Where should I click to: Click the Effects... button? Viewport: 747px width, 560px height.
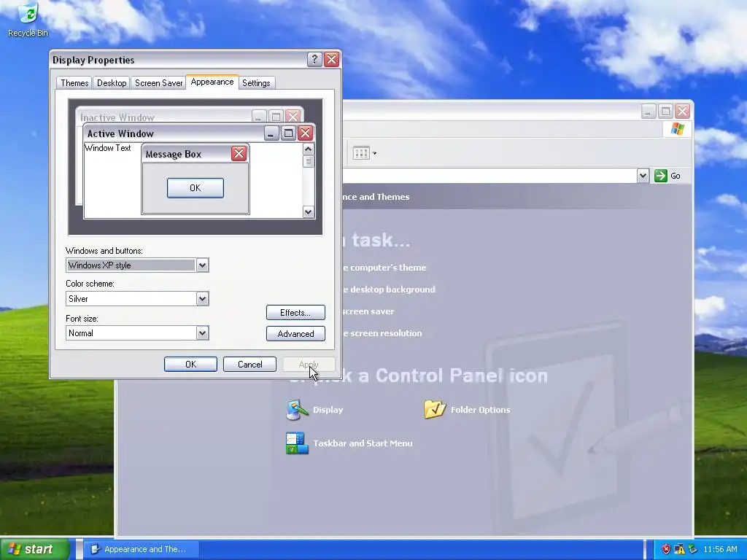pyautogui.click(x=295, y=312)
